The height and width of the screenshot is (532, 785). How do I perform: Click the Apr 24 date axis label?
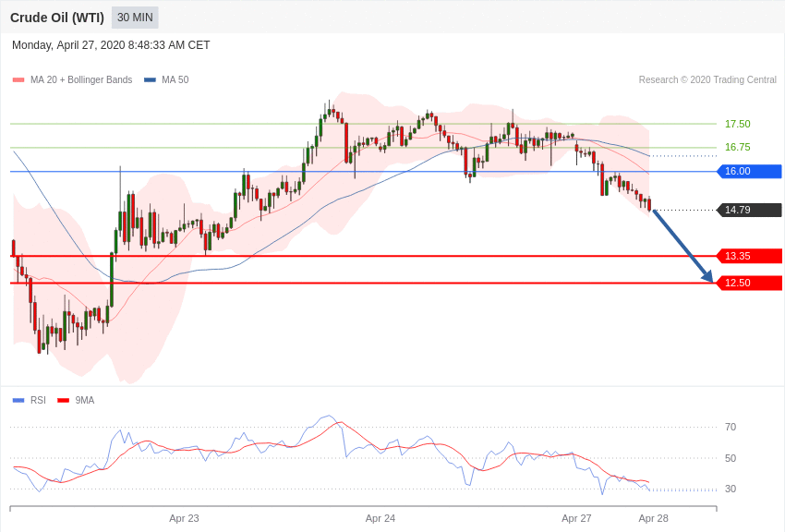380,518
